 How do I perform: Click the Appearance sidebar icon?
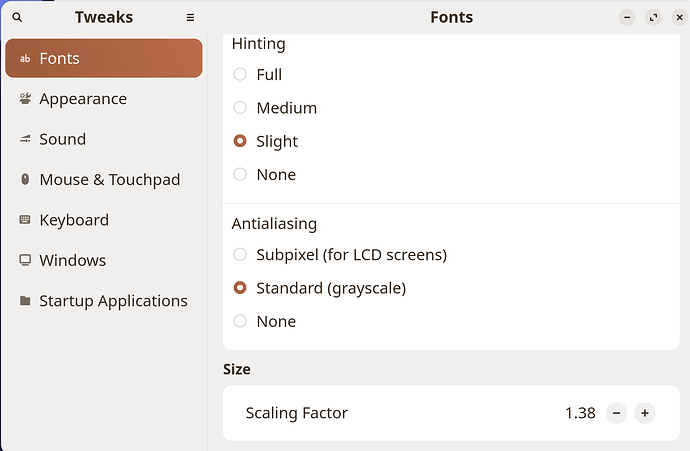point(25,99)
